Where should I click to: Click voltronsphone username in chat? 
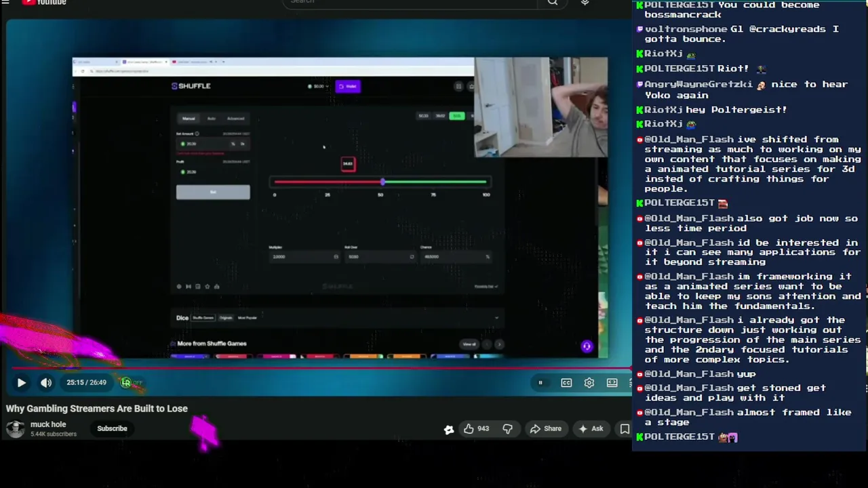pos(686,29)
